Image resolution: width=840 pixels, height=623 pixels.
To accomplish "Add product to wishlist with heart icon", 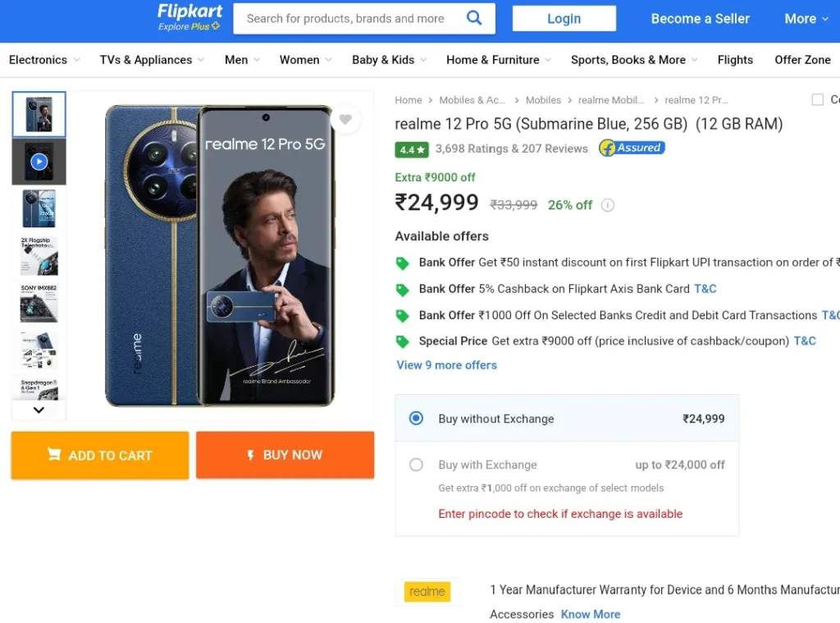I will click(x=345, y=119).
